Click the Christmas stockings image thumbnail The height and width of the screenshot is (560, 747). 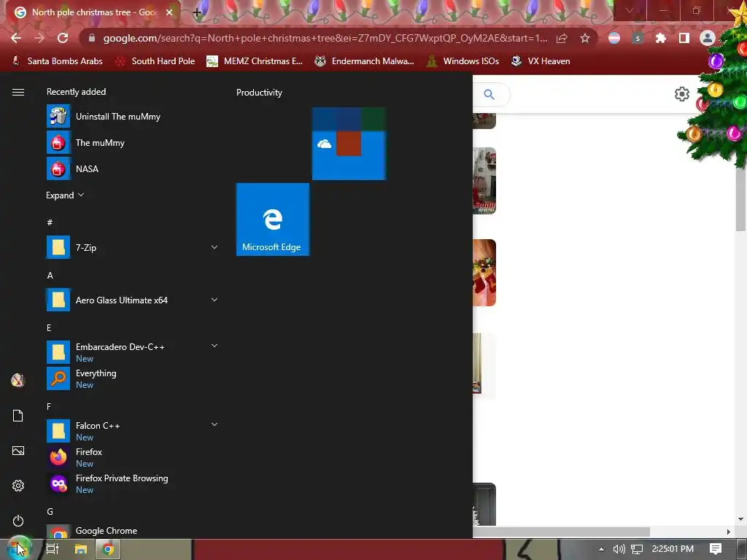(484, 273)
